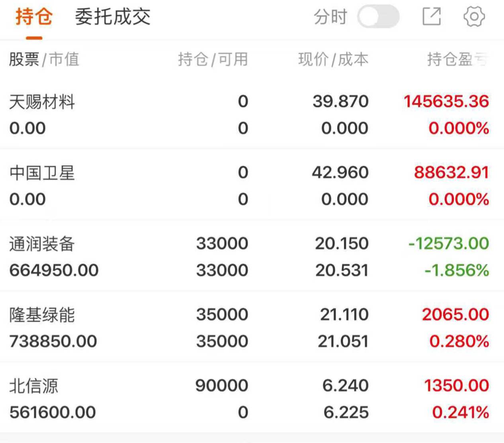504x443 pixels.
Task: Click the 现价/成本 column header
Action: click(x=333, y=60)
